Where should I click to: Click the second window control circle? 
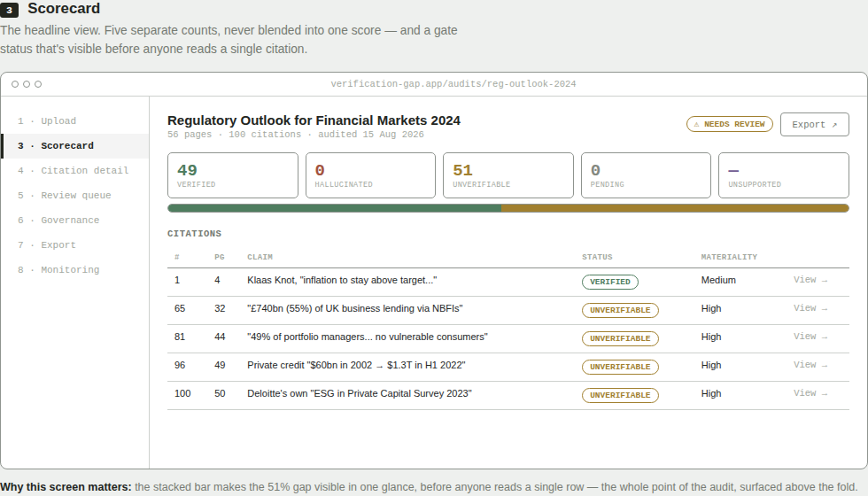[x=27, y=84]
